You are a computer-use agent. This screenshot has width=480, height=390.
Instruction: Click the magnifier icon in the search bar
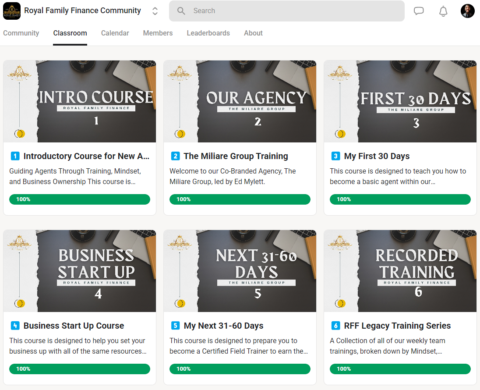(x=181, y=11)
